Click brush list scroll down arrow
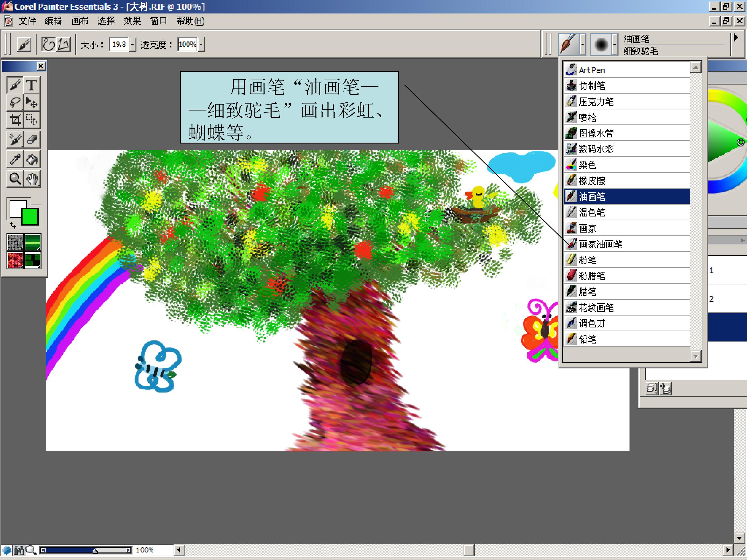This screenshot has width=747, height=560. click(696, 356)
